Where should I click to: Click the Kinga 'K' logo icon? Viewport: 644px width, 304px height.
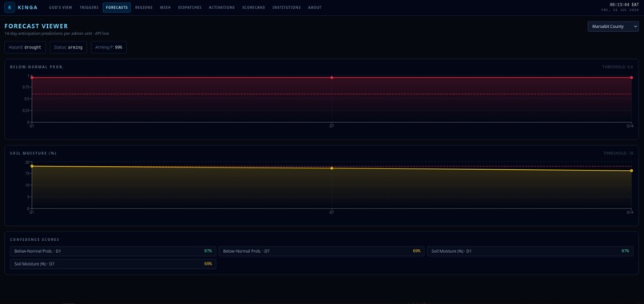(10, 7)
